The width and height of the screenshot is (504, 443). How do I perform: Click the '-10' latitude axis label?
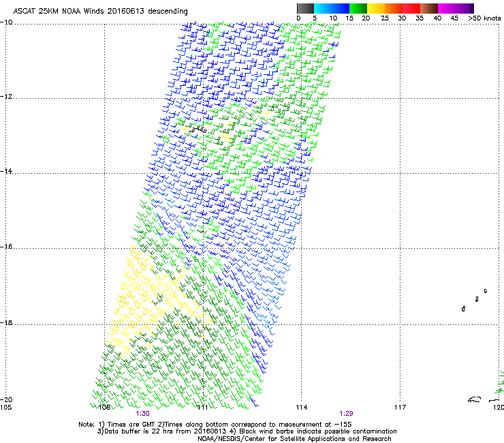(x=6, y=22)
